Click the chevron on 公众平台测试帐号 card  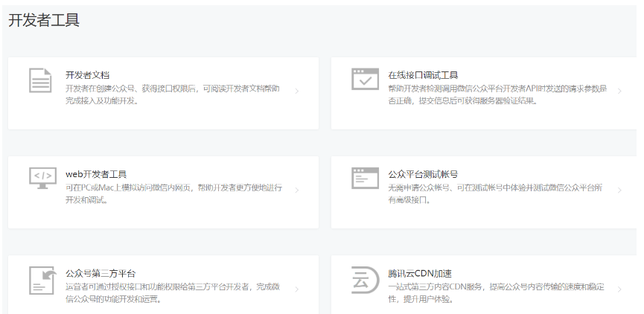[x=619, y=190]
